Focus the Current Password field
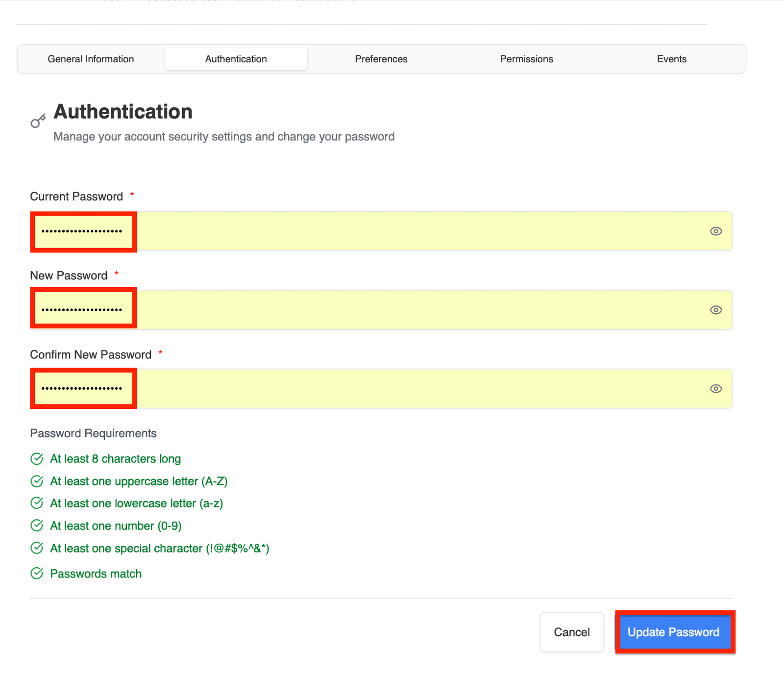Viewport: 784px width, 676px height. [x=381, y=231]
